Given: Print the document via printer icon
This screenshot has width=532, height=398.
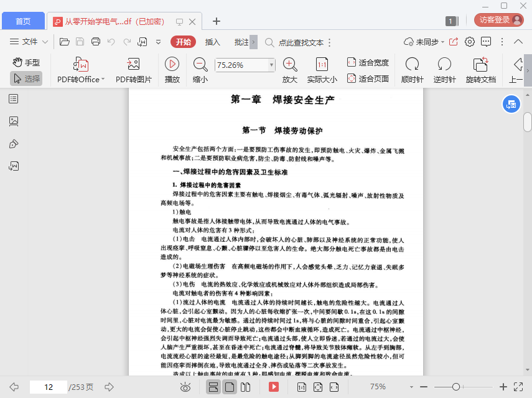Looking at the screenshot, I should [96, 42].
